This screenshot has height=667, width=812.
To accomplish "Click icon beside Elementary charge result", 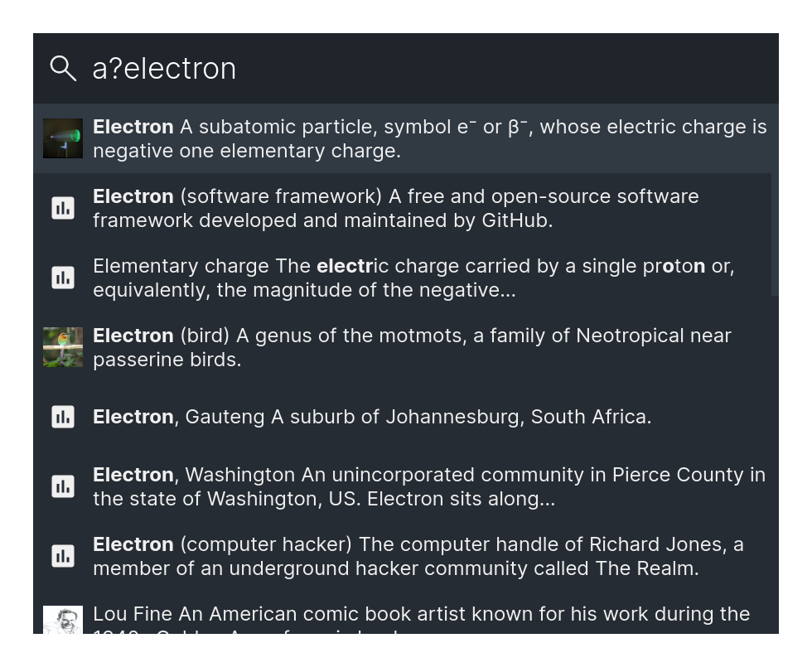I will pyautogui.click(x=63, y=277).
